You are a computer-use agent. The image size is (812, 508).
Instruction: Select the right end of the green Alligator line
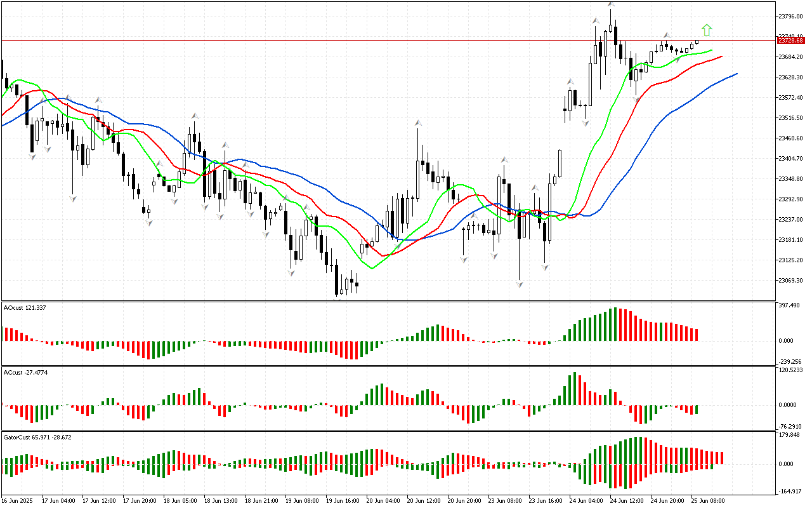click(x=711, y=50)
